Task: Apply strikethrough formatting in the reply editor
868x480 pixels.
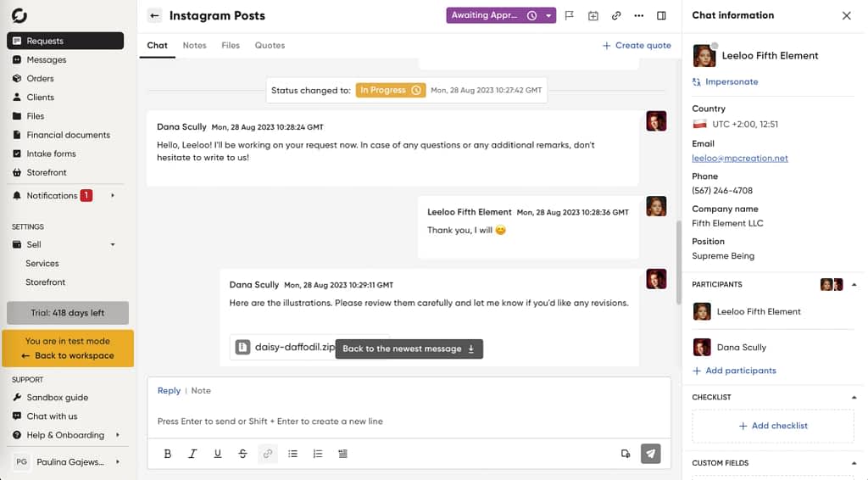Action: click(242, 454)
